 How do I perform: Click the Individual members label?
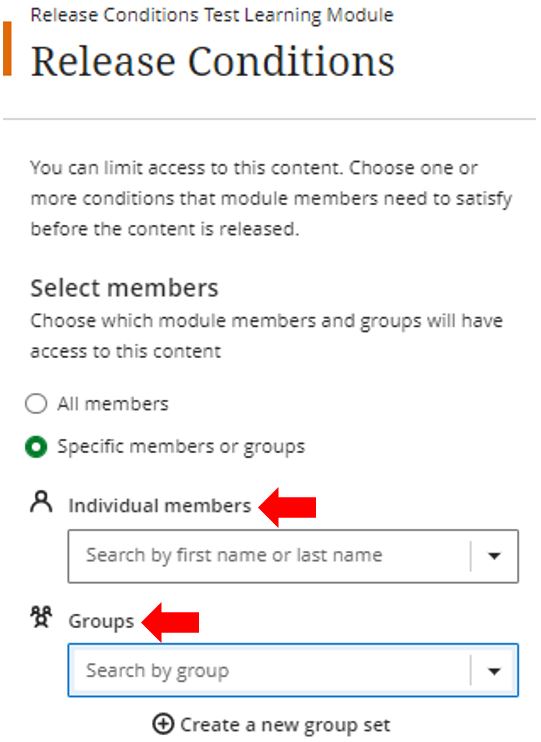click(x=160, y=506)
